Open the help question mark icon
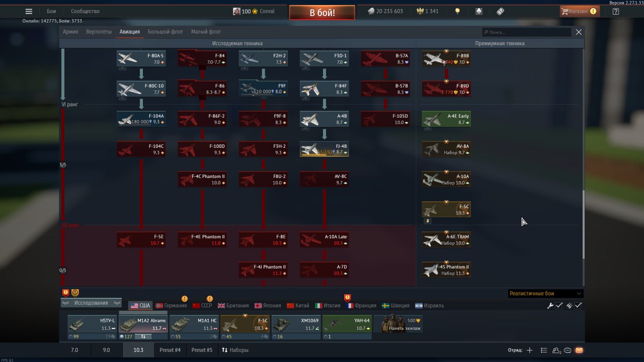 (x=616, y=11)
